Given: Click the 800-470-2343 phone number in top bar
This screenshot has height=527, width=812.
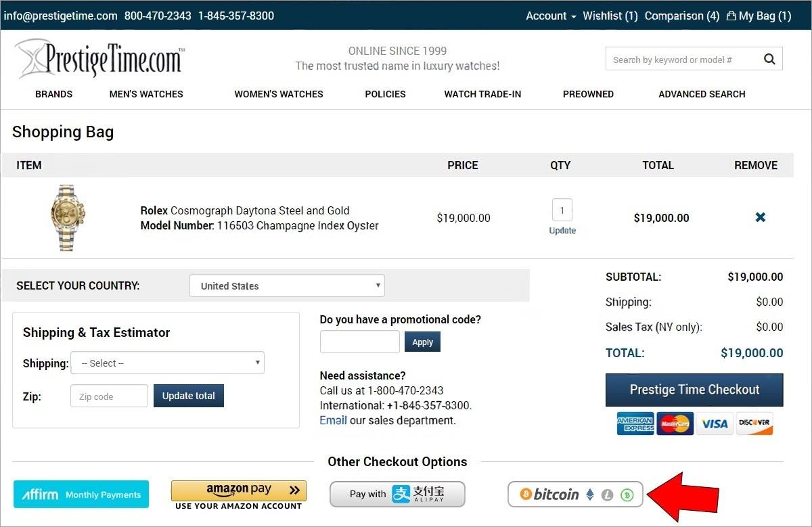Looking at the screenshot, I should click(x=158, y=16).
